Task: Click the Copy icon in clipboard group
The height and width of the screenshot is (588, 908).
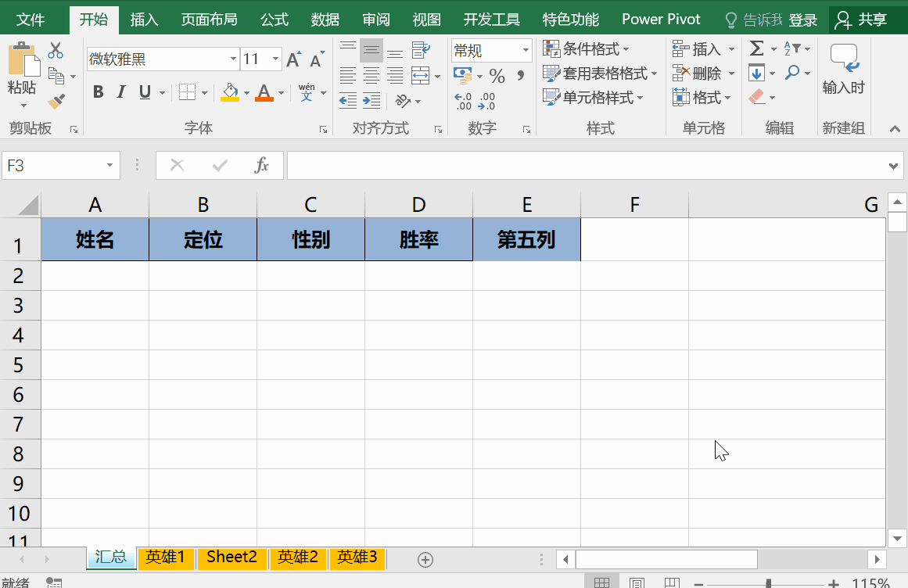Action: pos(56,76)
